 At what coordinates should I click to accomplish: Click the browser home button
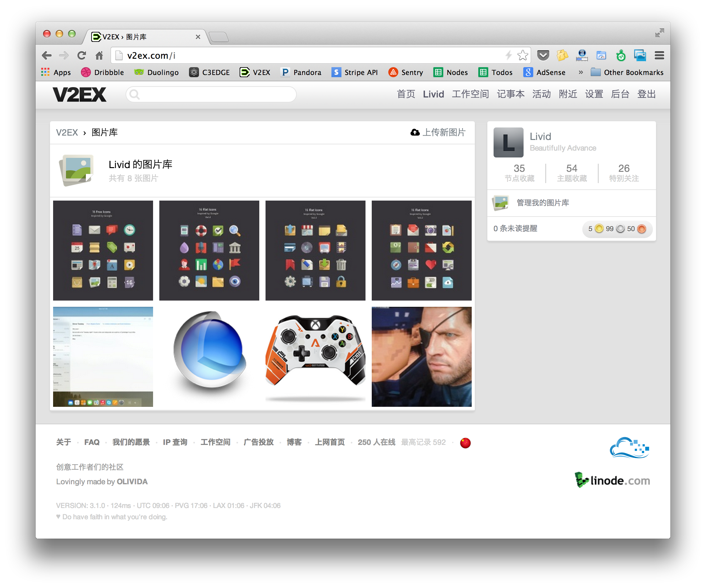tap(99, 55)
